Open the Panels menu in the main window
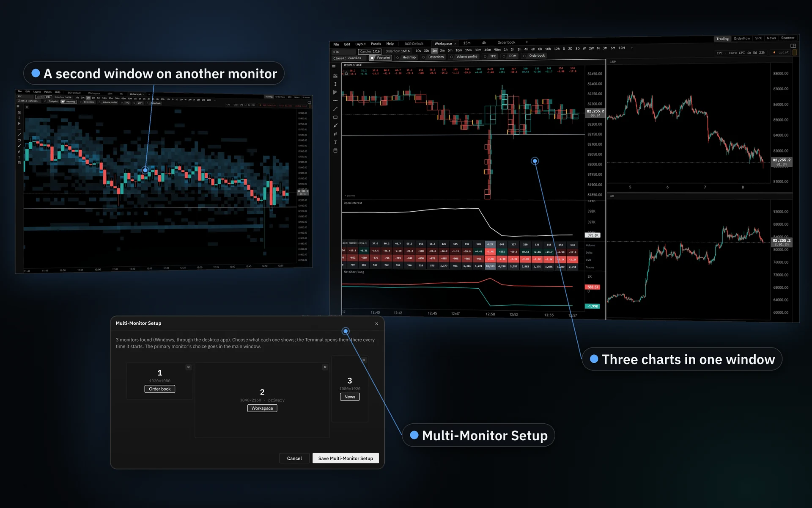812x508 pixels. pyautogui.click(x=376, y=44)
